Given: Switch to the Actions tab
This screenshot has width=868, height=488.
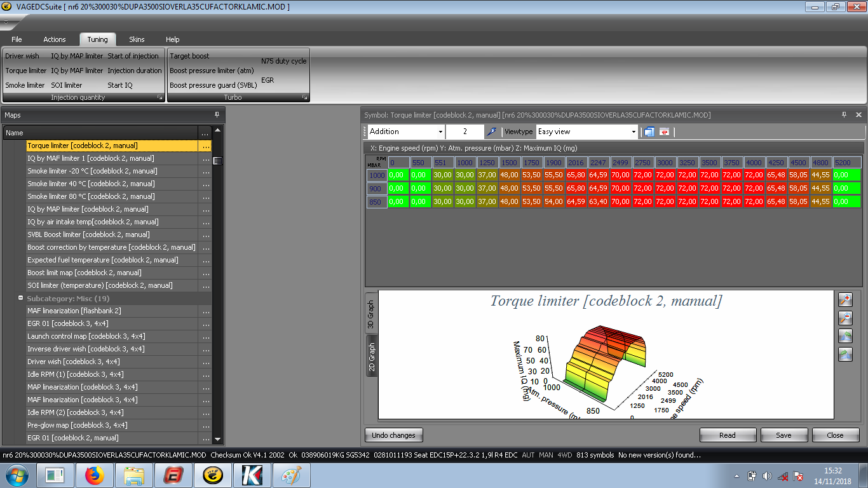Looking at the screenshot, I should [55, 39].
